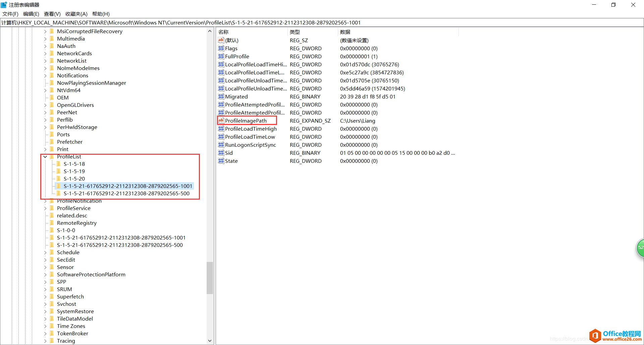Image resolution: width=644 pixels, height=345 pixels.
Task: Select the LocalProfileLoadTimeHi... value name
Action: click(x=256, y=64)
